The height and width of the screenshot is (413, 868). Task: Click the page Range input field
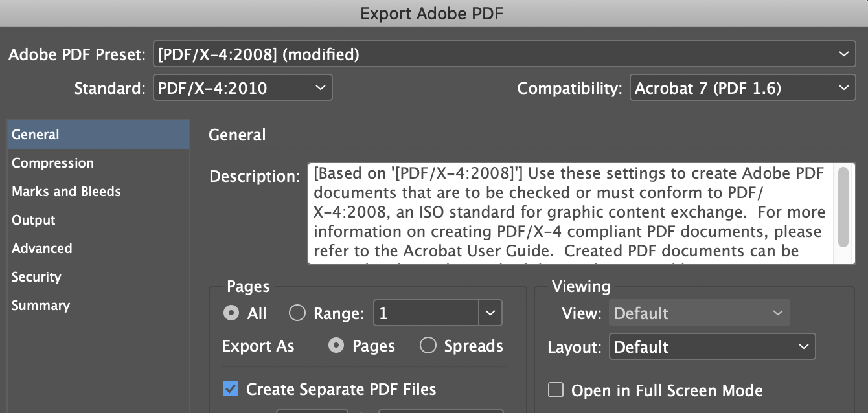tap(426, 313)
